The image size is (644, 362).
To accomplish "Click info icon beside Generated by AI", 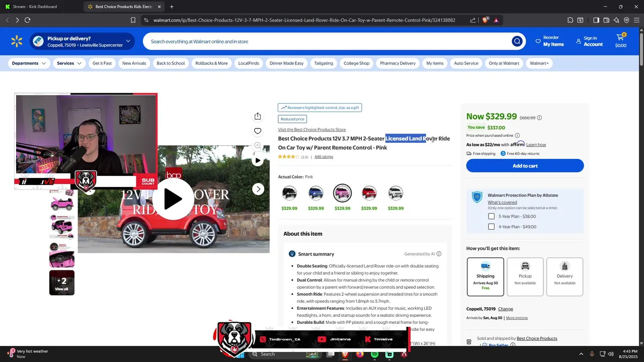I will (439, 254).
